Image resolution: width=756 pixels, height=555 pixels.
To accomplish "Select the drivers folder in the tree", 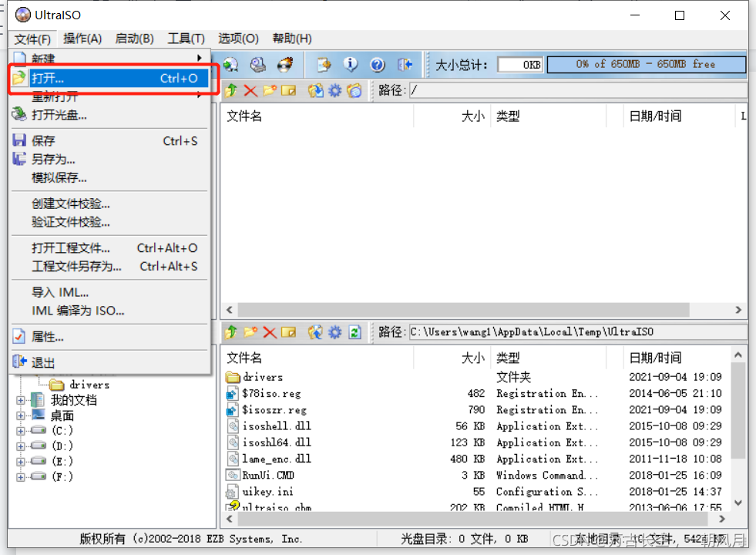I will tap(79, 385).
